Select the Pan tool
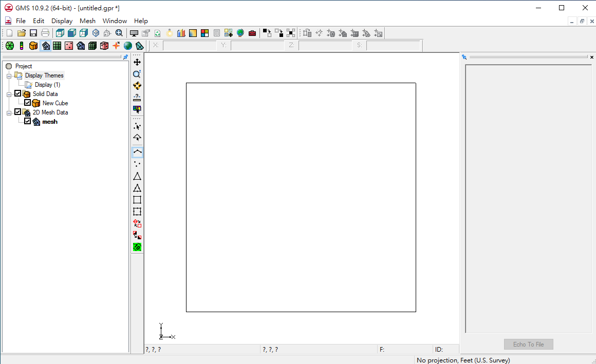 [137, 62]
